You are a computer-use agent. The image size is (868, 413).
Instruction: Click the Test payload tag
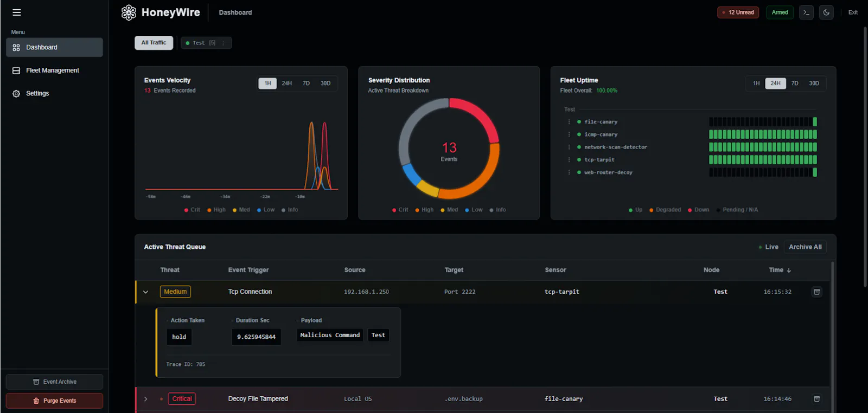tap(378, 335)
